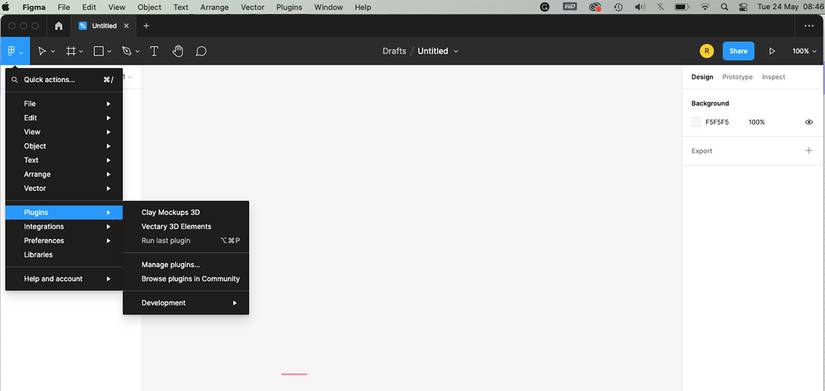Open Plugins in macOS menu bar

tap(289, 7)
